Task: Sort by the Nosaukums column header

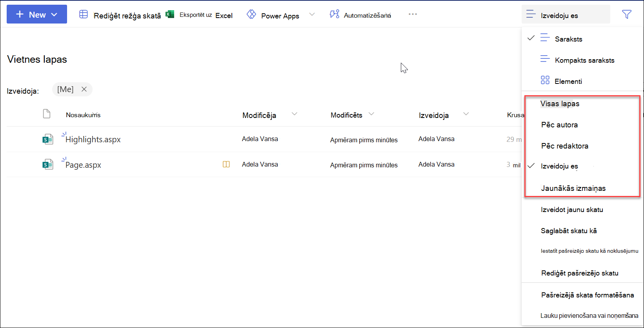Action: [x=83, y=115]
